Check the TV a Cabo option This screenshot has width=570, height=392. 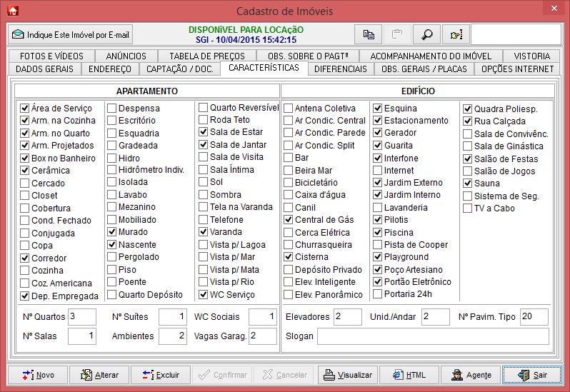(x=468, y=208)
